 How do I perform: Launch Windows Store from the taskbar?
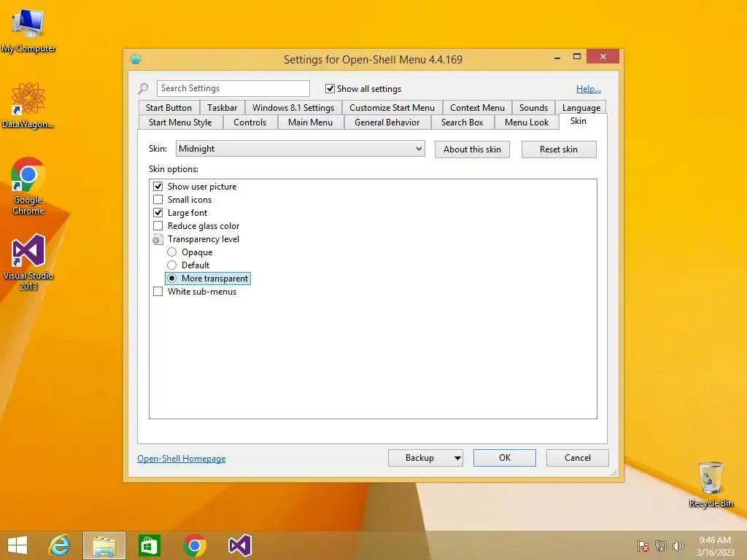coord(149,545)
